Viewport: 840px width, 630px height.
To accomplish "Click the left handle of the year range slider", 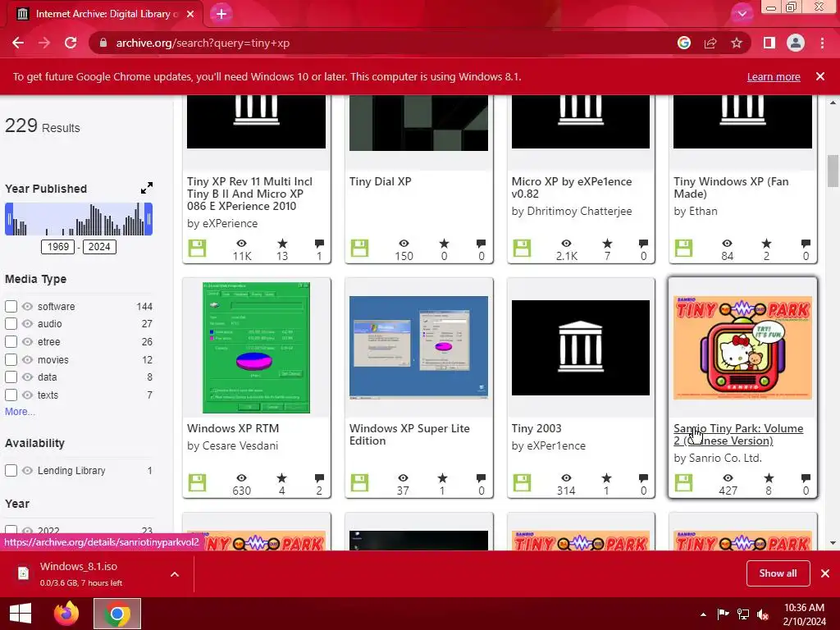I will pos(9,219).
